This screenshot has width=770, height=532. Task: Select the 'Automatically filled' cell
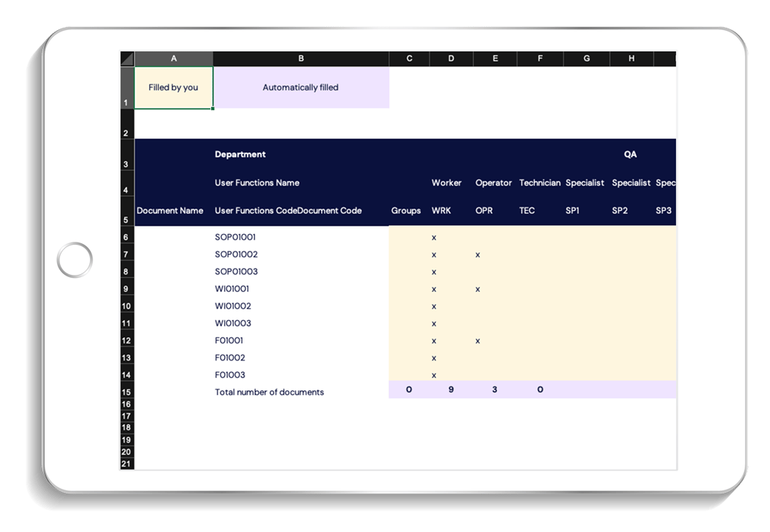(301, 87)
